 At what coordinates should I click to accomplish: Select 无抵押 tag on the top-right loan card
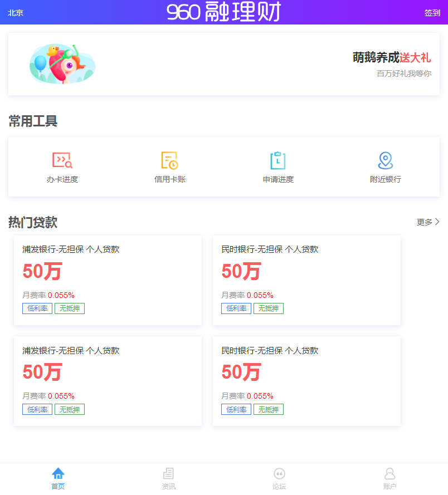(x=269, y=308)
